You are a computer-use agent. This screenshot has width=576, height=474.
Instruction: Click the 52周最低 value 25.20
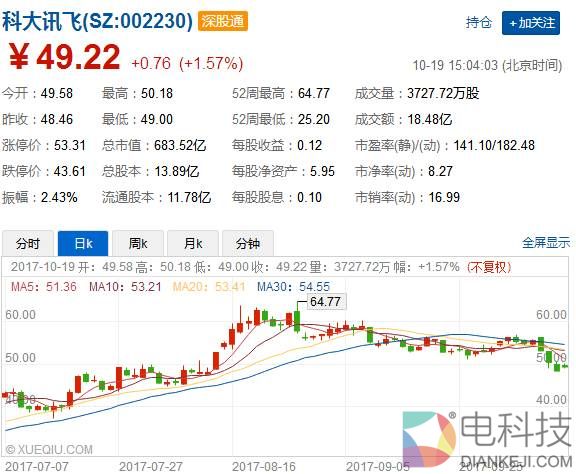[314, 119]
